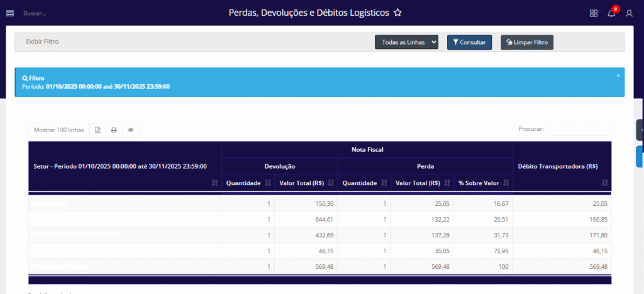Sort by the Setor column arrows

[x=214, y=183]
